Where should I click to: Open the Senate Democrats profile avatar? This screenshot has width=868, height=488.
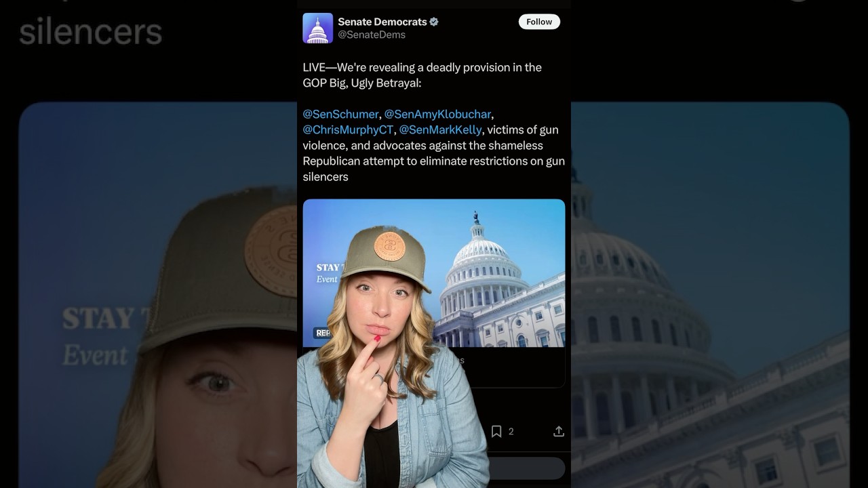point(317,28)
